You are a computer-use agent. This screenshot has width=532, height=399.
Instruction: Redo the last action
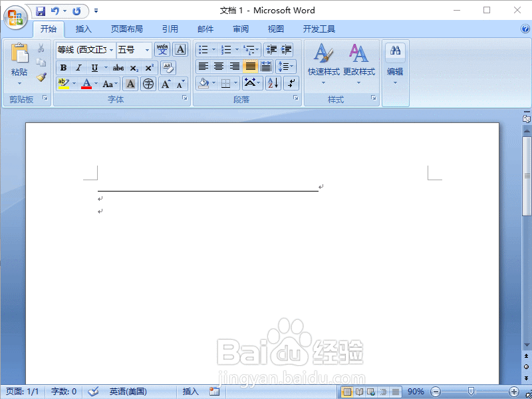pyautogui.click(x=76, y=11)
